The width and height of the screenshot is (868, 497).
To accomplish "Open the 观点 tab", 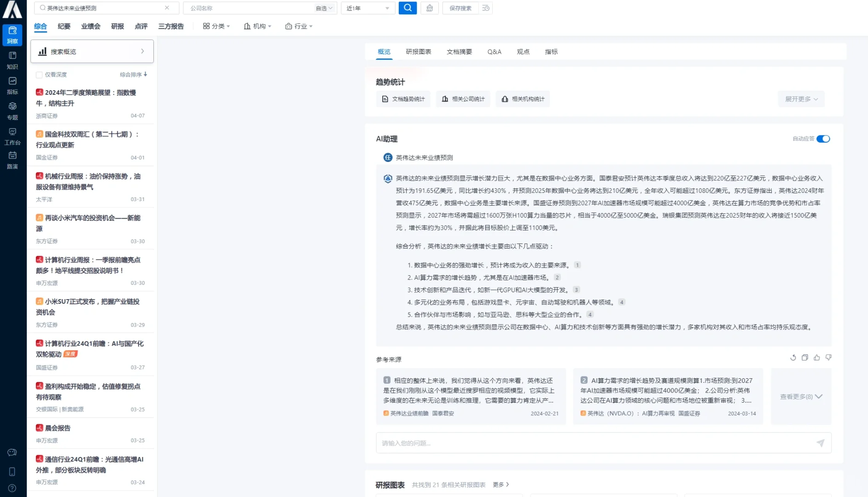I will click(x=523, y=52).
